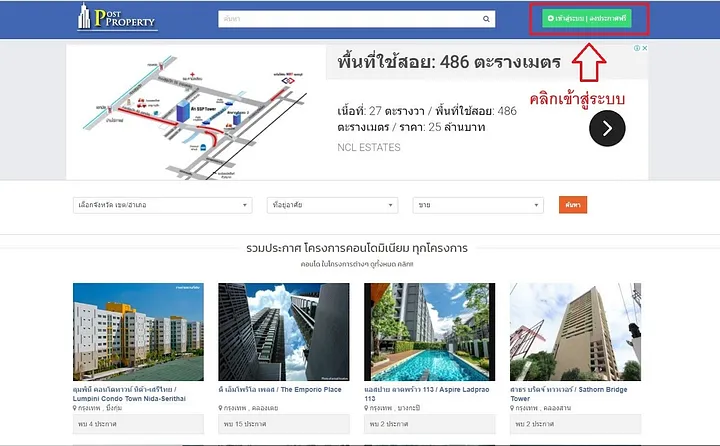The width and height of the screenshot is (720, 446).
Task: Click The Emporio Place title link
Action: pos(280,390)
